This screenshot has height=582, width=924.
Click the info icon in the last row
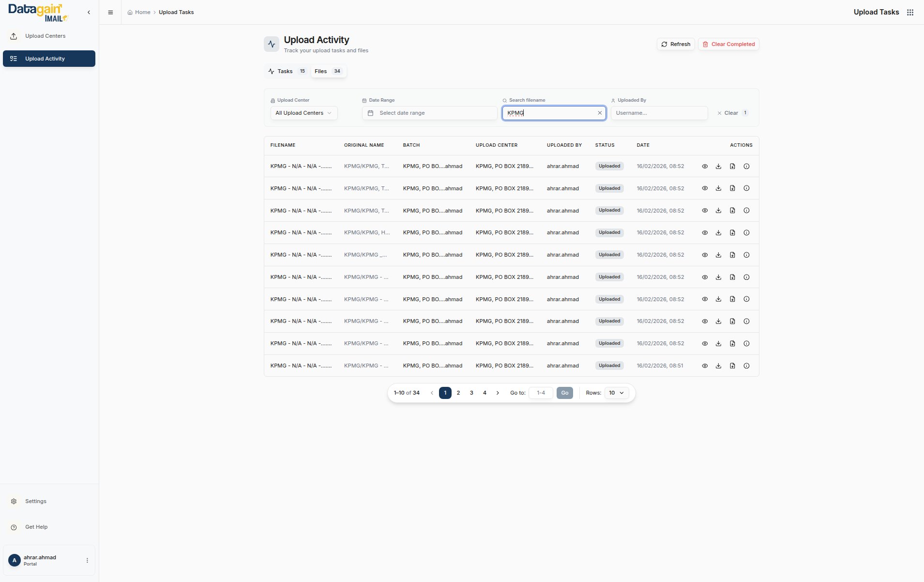pyautogui.click(x=746, y=366)
